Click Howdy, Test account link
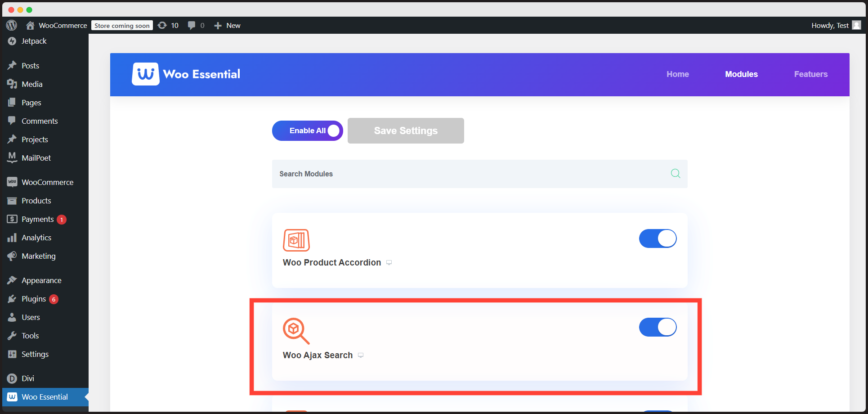The image size is (868, 414). (x=830, y=25)
